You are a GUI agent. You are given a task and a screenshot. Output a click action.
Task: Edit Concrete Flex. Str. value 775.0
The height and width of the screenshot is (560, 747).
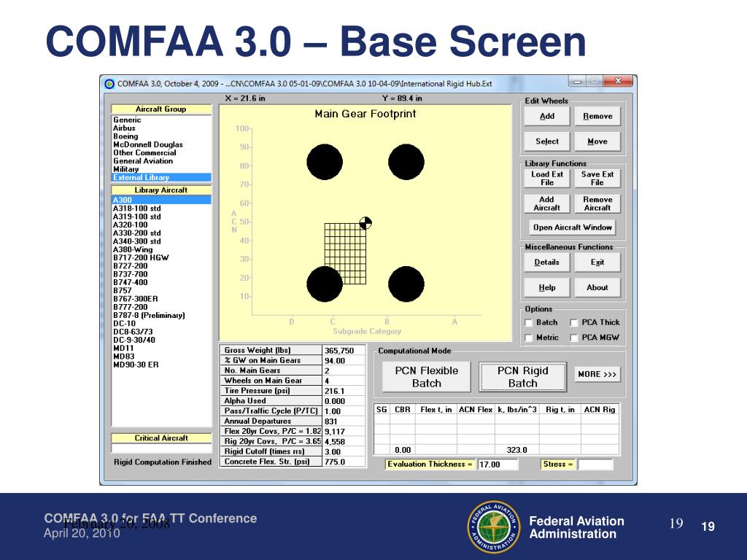[x=344, y=462]
